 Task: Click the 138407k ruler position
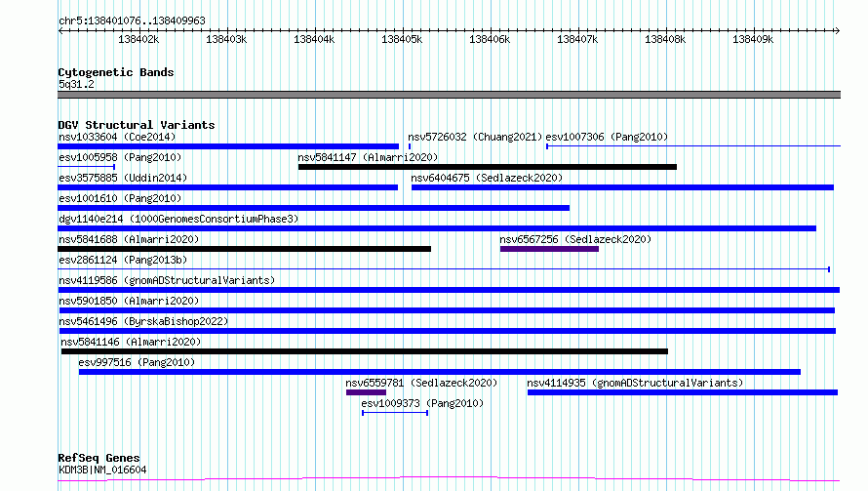coord(577,39)
